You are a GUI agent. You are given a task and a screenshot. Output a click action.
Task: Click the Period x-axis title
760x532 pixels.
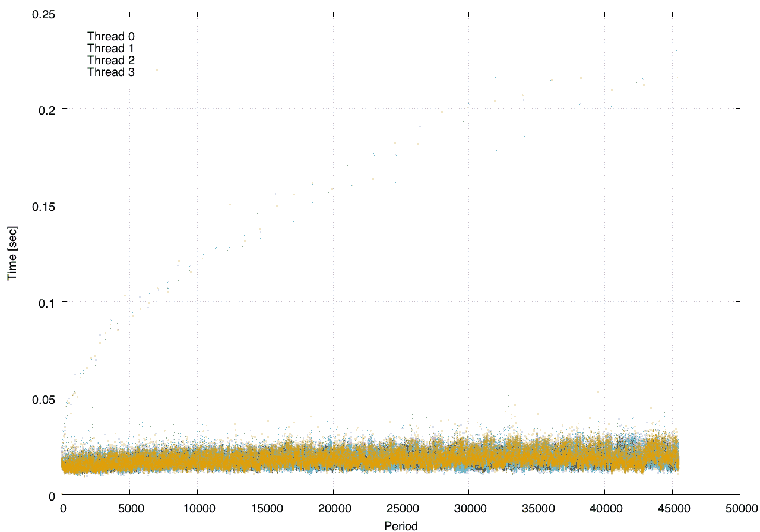coord(401,526)
